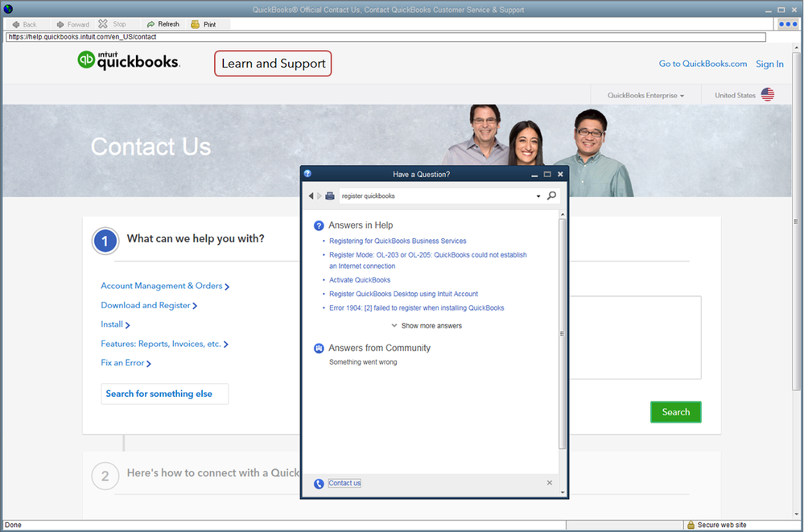The width and height of the screenshot is (804, 532).
Task: Click the globe icon in browser title bar
Action: pos(8,9)
